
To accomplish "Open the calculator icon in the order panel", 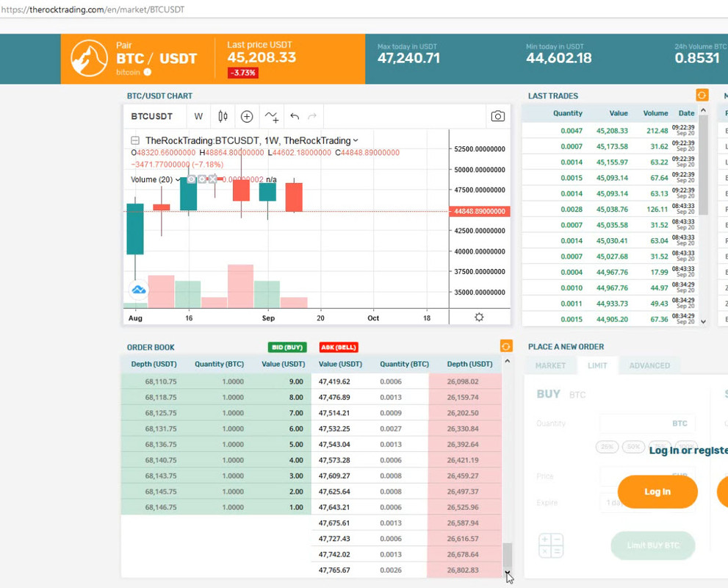I will point(551,545).
